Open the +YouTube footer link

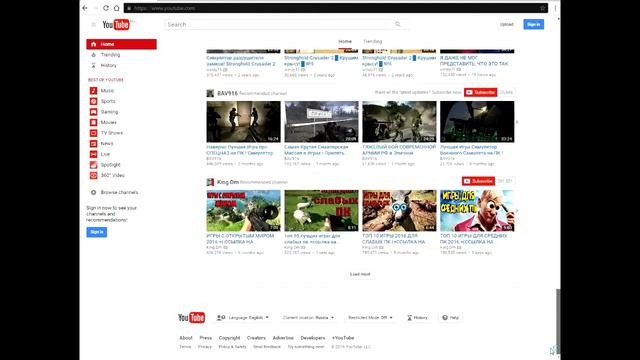(x=343, y=338)
